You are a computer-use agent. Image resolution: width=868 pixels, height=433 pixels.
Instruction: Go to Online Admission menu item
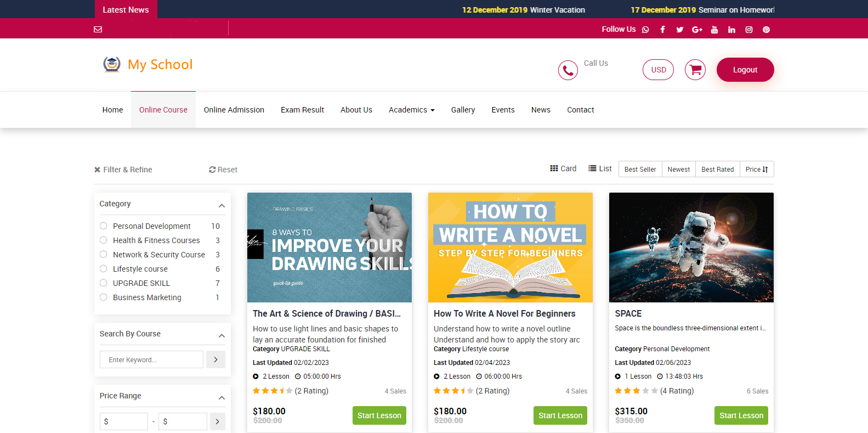pyautogui.click(x=234, y=110)
